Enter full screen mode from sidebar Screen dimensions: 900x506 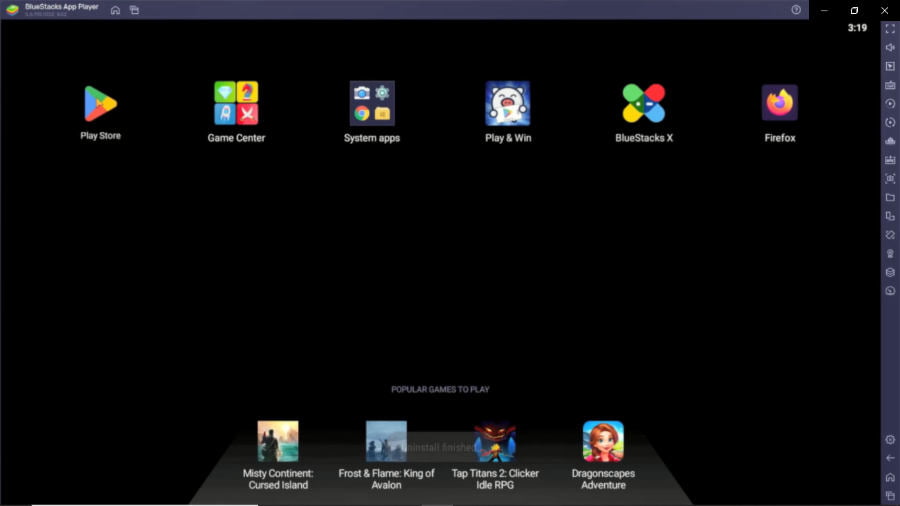[x=890, y=29]
